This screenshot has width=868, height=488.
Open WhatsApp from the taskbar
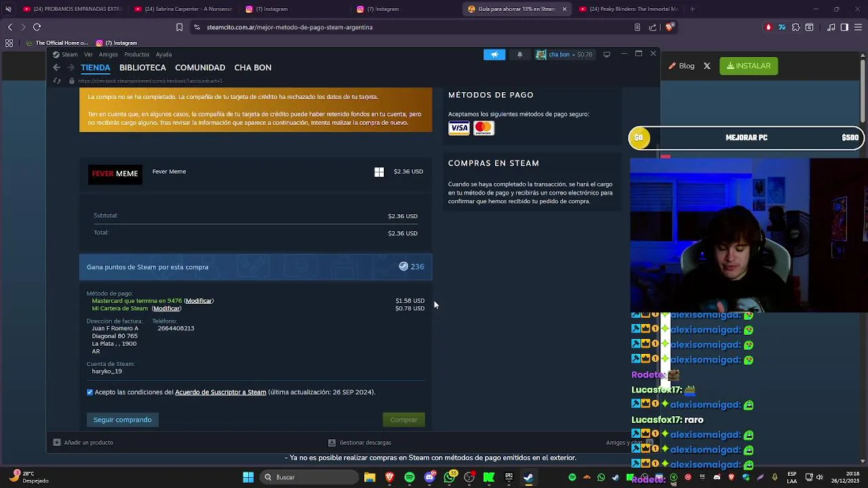[x=450, y=477]
